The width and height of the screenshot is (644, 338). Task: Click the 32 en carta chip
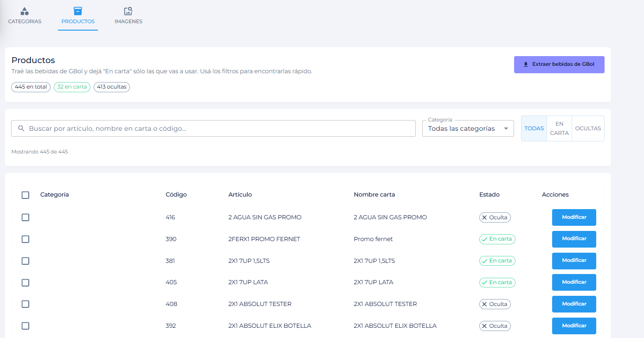pyautogui.click(x=72, y=87)
